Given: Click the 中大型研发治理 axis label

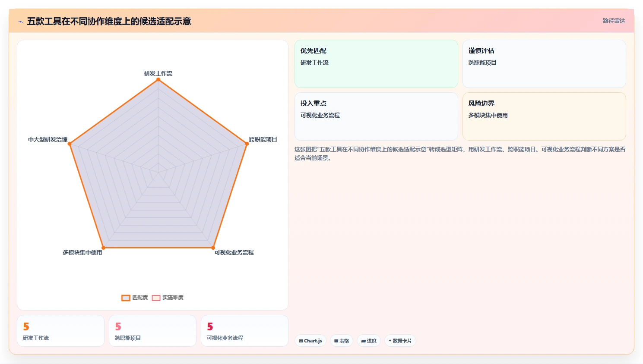Looking at the screenshot, I should tap(48, 139).
